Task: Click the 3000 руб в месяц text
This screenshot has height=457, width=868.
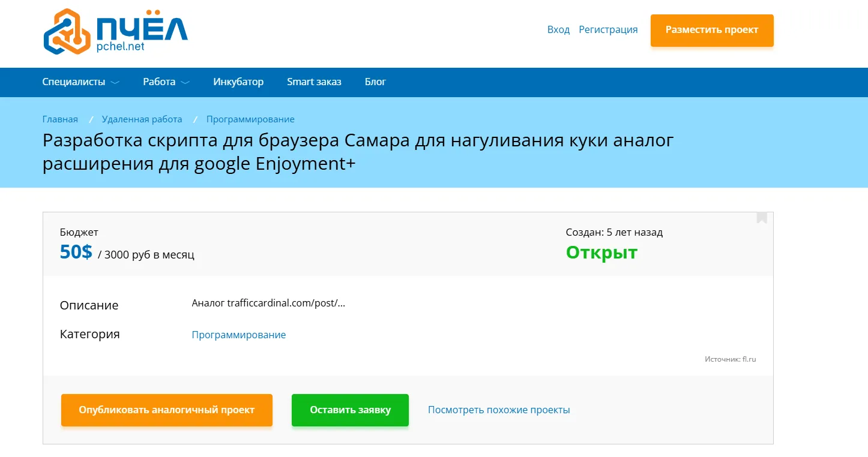Action: [x=149, y=255]
